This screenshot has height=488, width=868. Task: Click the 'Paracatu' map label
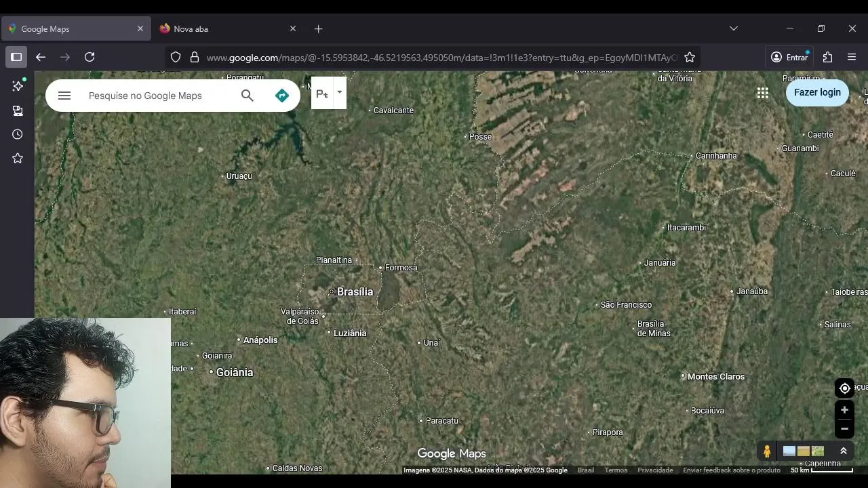(442, 420)
